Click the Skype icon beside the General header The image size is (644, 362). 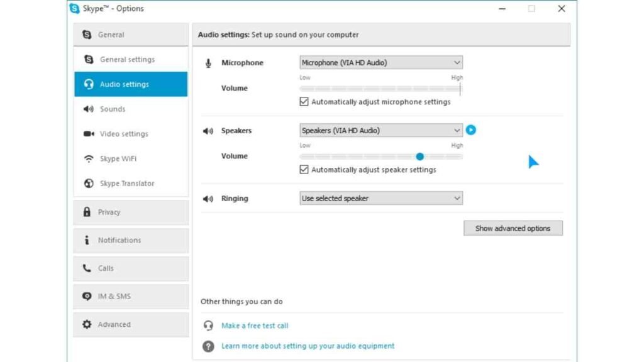pos(87,35)
